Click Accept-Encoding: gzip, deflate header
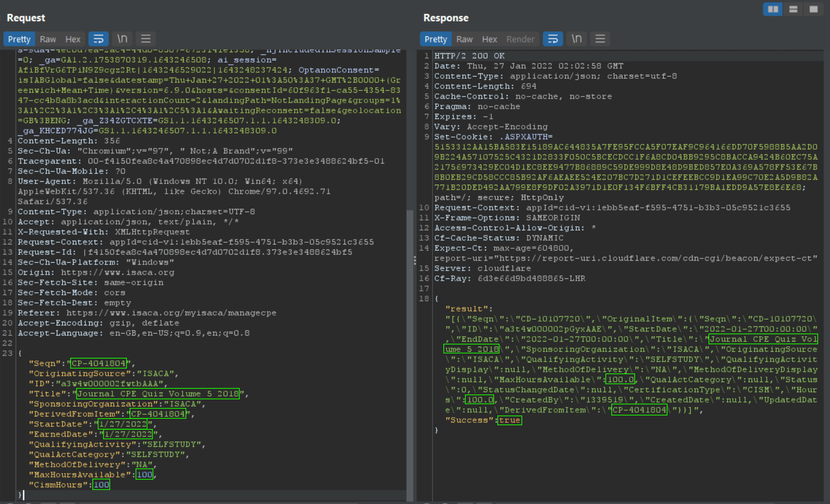Image resolution: width=830 pixels, height=504 pixels. [x=99, y=323]
